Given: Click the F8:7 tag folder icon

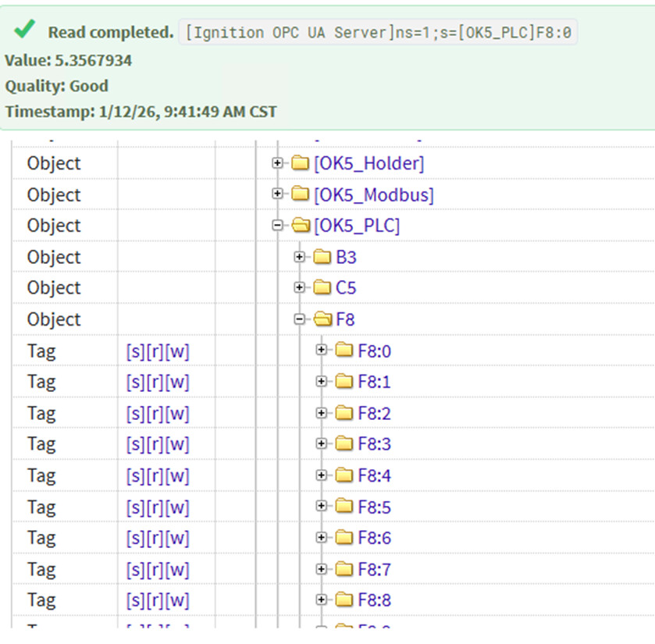Looking at the screenshot, I should [344, 569].
